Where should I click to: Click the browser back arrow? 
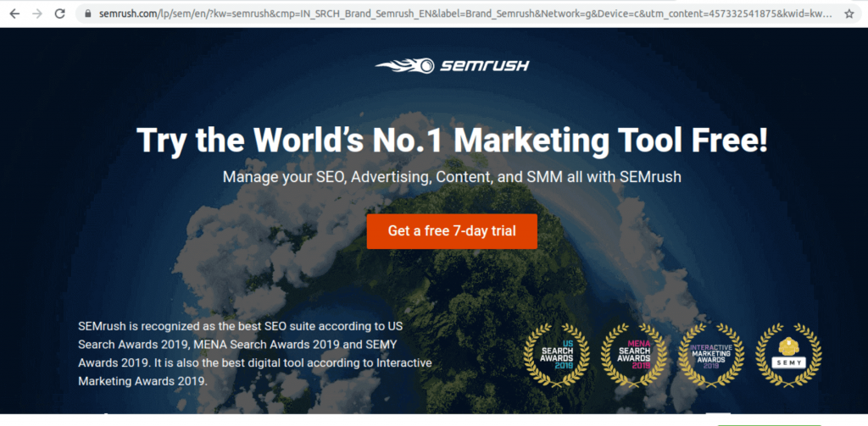tap(14, 14)
